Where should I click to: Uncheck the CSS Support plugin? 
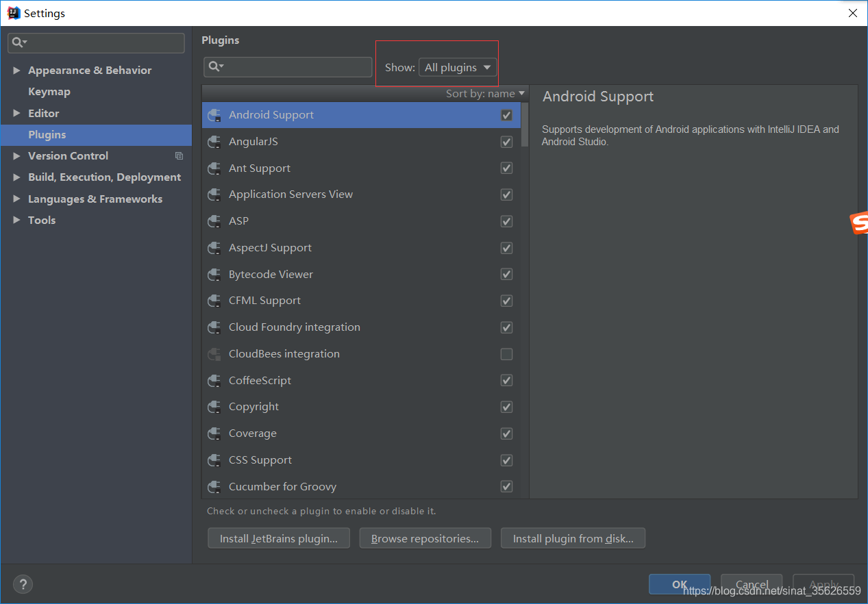pos(506,460)
